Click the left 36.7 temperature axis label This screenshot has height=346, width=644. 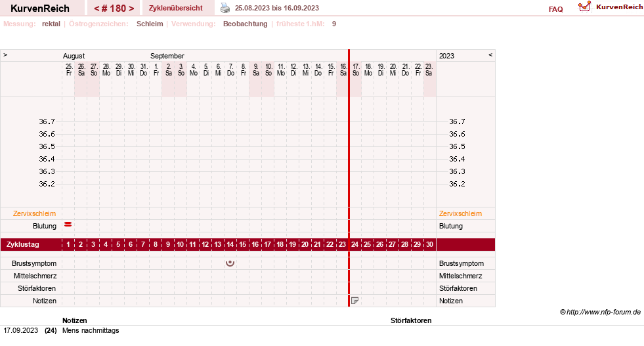47,121
